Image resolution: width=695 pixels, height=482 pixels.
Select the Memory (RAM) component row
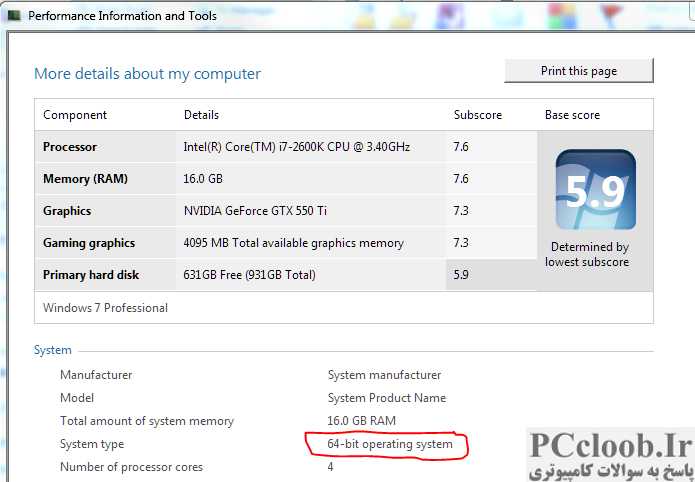pos(286,179)
